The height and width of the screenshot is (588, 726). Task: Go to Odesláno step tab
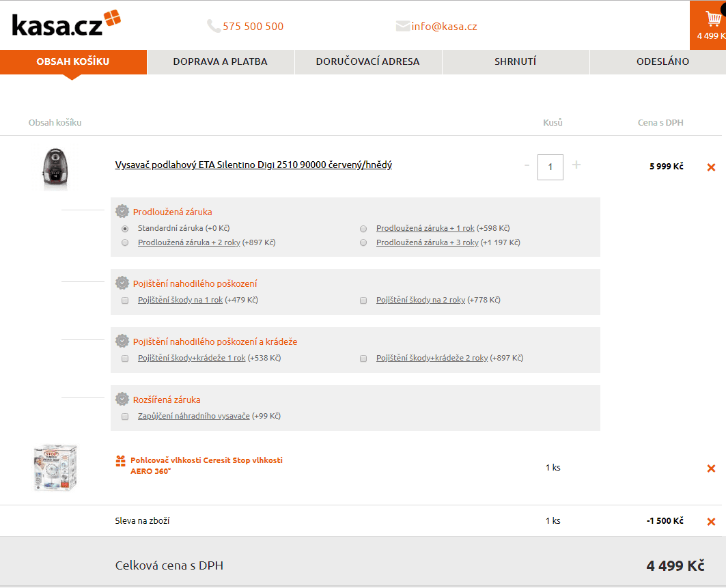pyautogui.click(x=658, y=61)
